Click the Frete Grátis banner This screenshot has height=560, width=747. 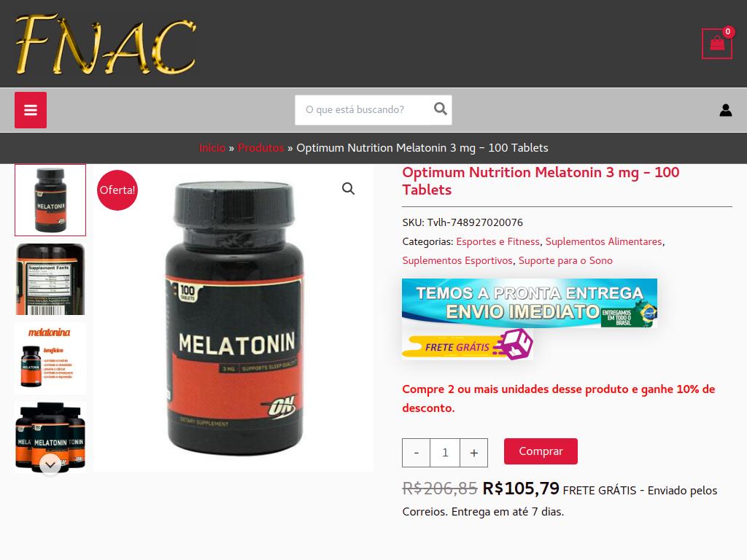click(468, 345)
